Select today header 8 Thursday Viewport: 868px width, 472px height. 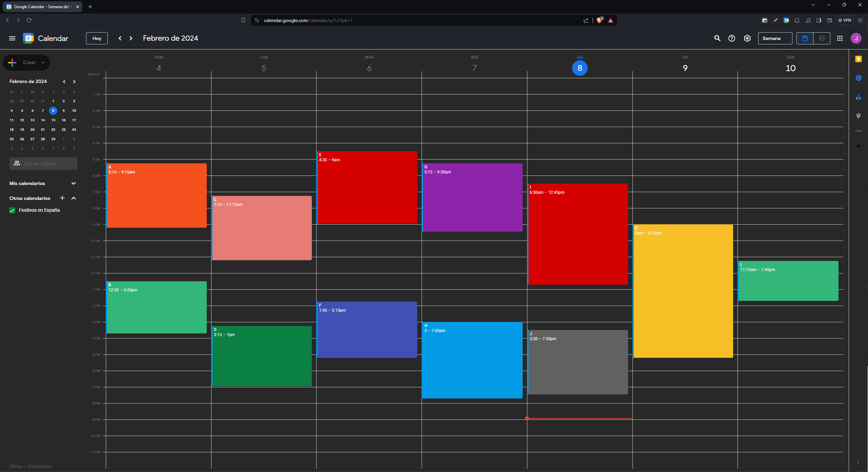(x=580, y=68)
